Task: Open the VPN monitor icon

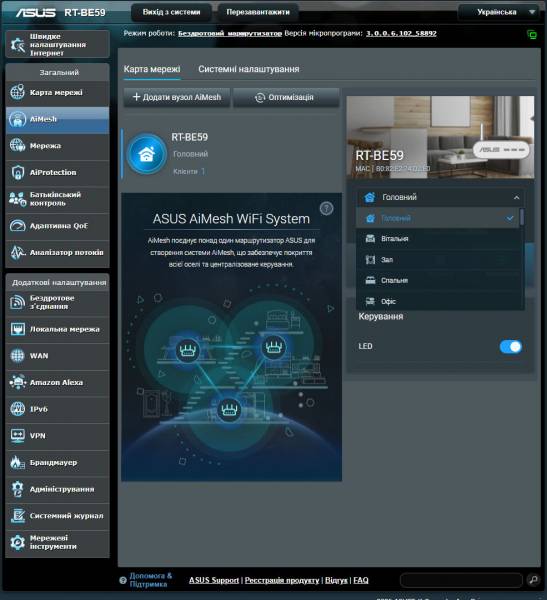Action: click(x=18, y=435)
